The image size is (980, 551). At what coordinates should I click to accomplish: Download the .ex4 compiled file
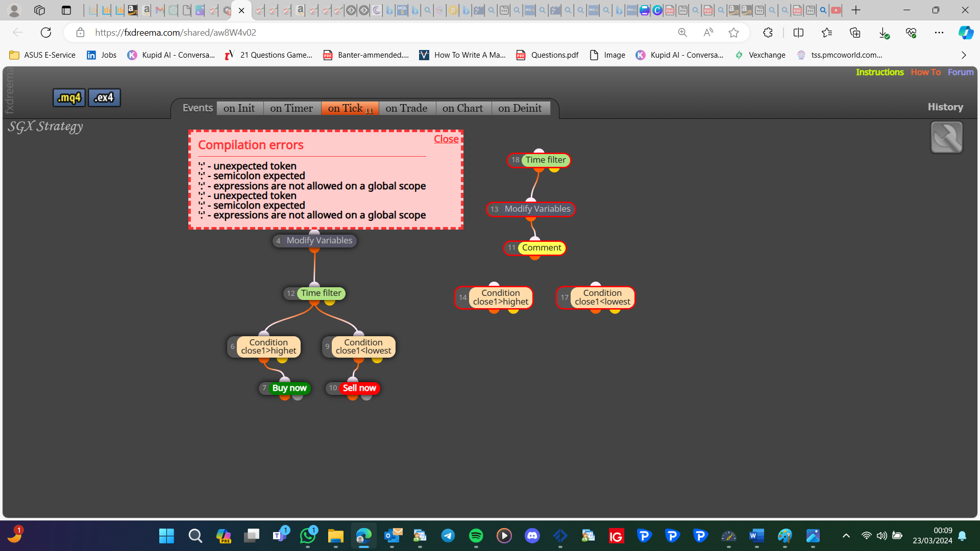pos(104,97)
